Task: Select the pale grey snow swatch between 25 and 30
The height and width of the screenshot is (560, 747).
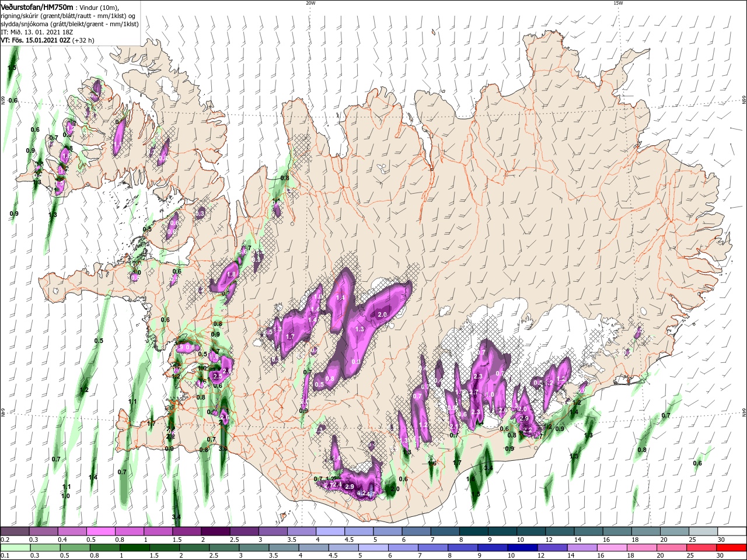Action: pyautogui.click(x=702, y=531)
